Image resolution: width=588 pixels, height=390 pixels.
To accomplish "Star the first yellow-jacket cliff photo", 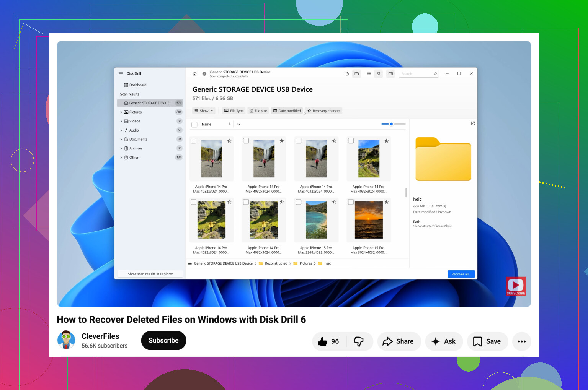I will 229,202.
